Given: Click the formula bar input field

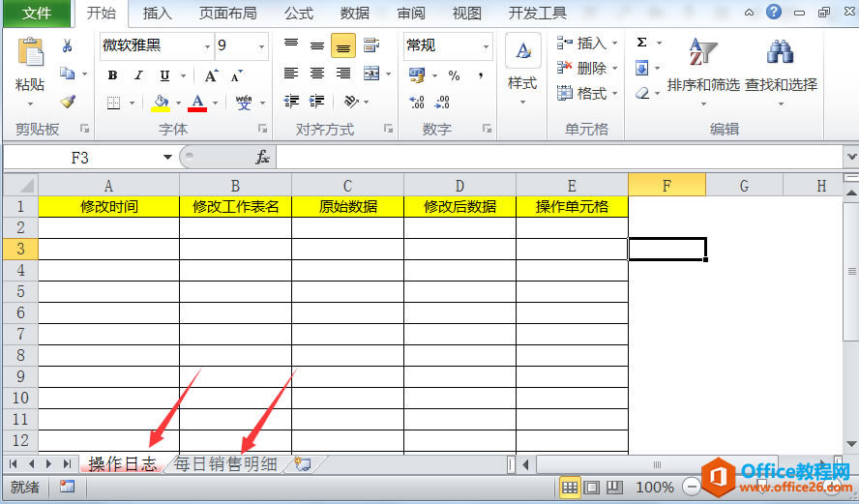Looking at the screenshot, I should point(560,158).
